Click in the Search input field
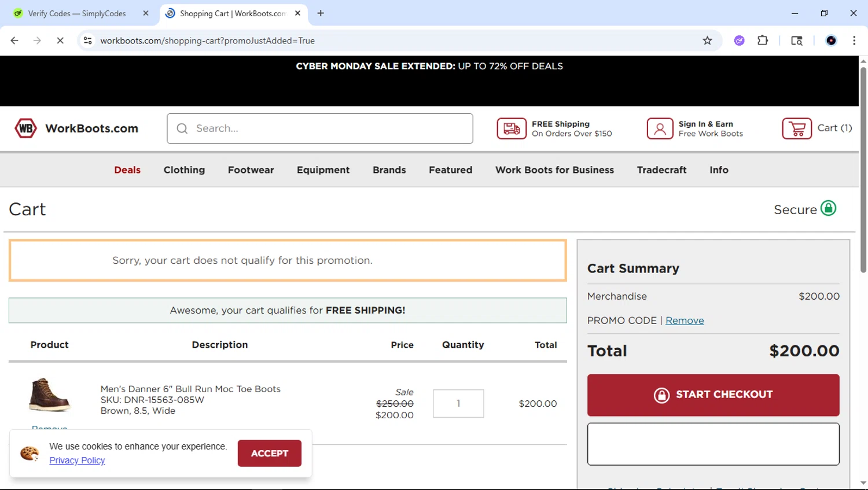The image size is (868, 490). click(320, 128)
